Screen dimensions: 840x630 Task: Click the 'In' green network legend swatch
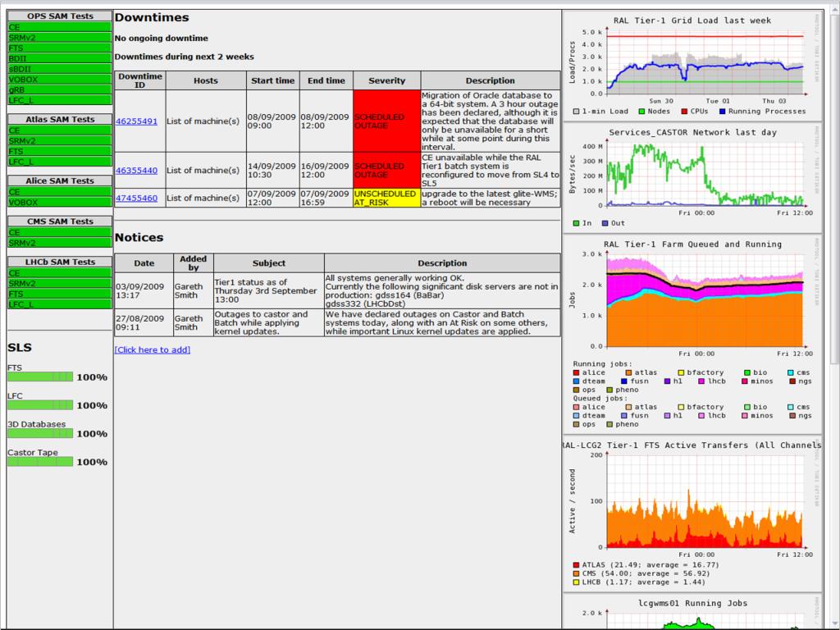click(577, 223)
